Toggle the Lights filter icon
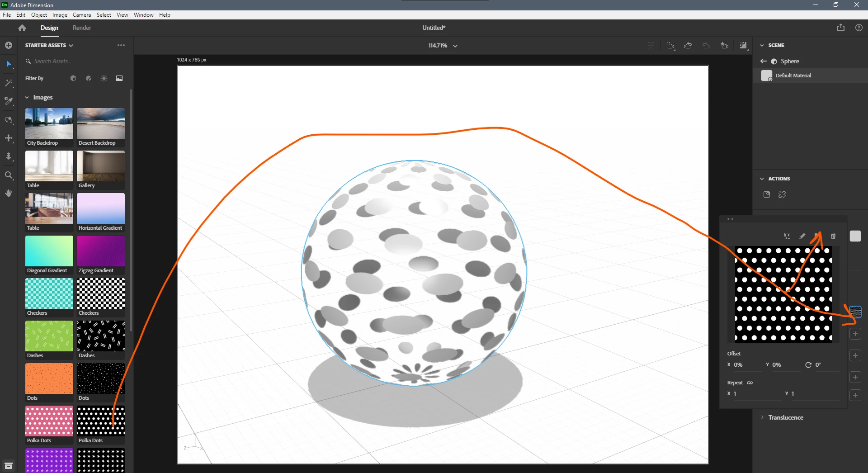The image size is (868, 473). (x=104, y=78)
